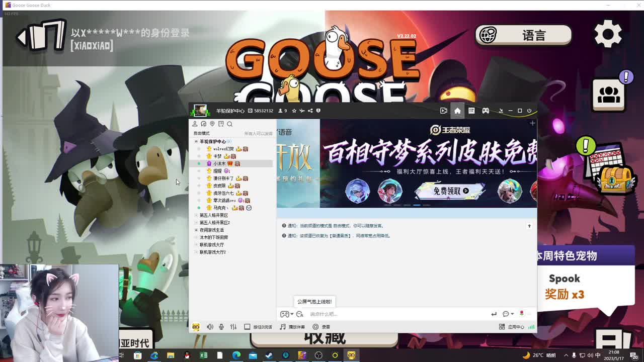This screenshot has height=362, width=644.
Task: Click the 语言 language button
Action: click(x=523, y=35)
